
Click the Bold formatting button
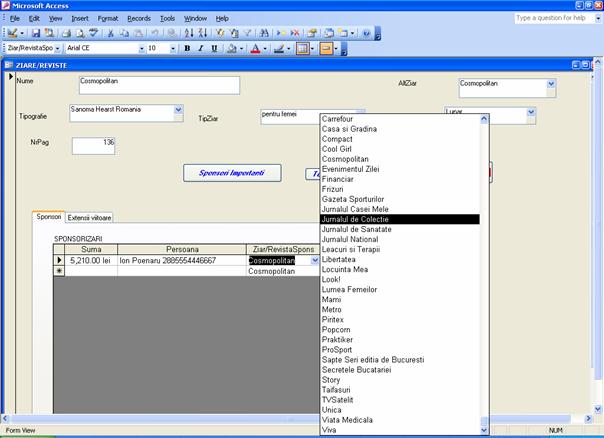point(187,48)
